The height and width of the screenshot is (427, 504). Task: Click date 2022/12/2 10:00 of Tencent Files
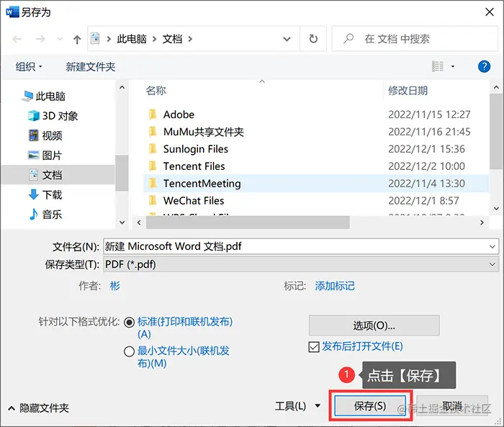click(426, 166)
